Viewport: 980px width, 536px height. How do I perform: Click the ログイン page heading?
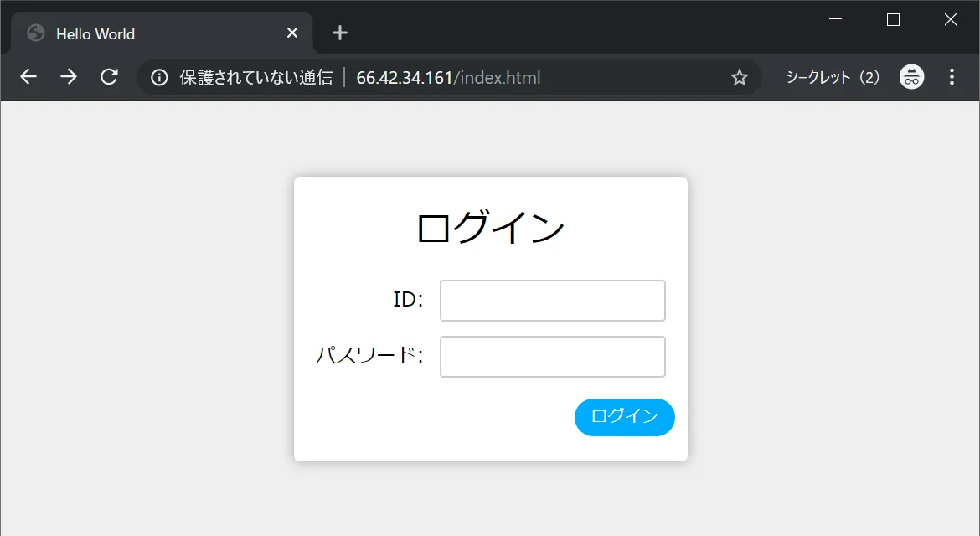[x=490, y=225]
